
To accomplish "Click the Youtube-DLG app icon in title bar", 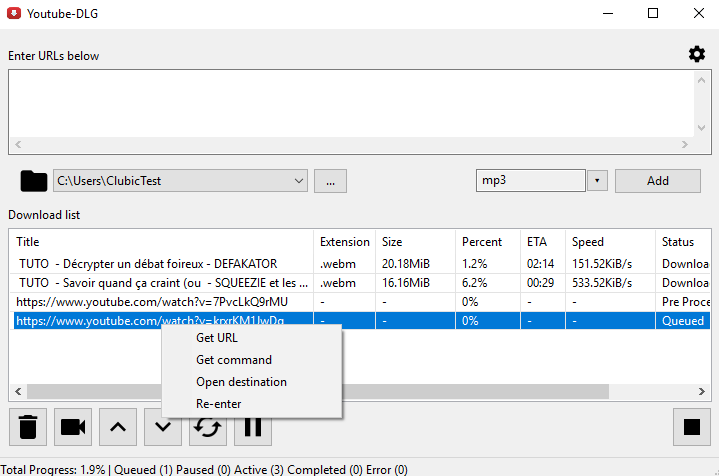I will (x=14, y=13).
